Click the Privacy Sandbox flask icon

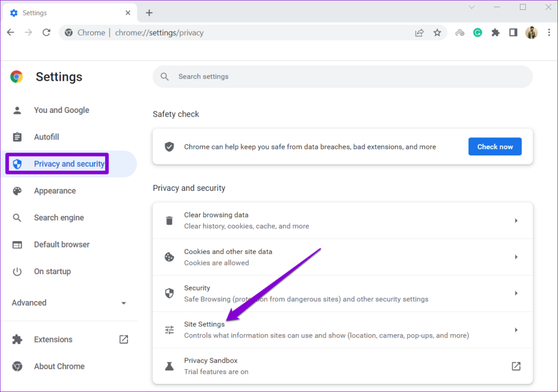click(x=169, y=366)
